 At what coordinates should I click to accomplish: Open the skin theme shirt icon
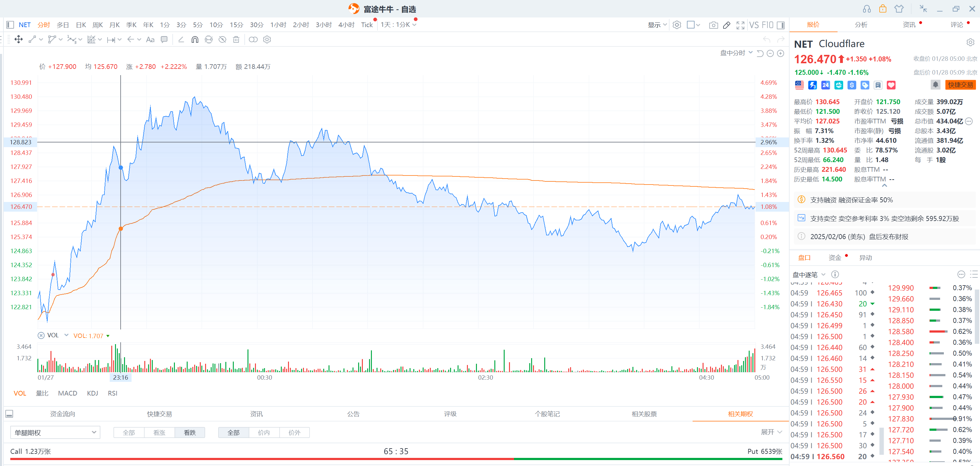pyautogui.click(x=899, y=9)
